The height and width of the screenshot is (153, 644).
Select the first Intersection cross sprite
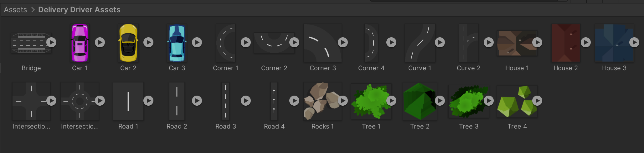31,101
